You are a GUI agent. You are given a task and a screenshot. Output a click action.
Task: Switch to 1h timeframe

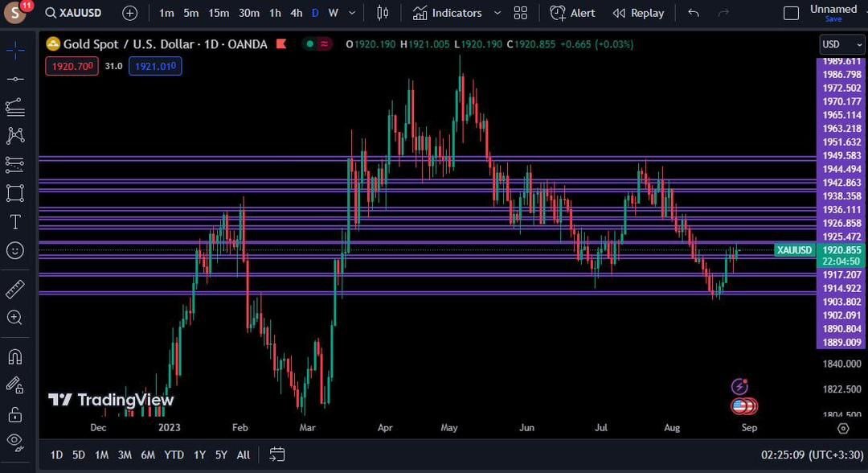point(275,13)
